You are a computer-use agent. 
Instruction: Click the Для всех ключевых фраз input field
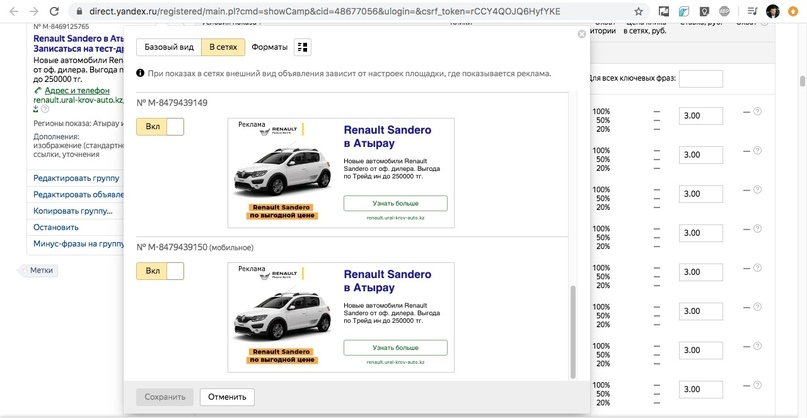tap(700, 79)
